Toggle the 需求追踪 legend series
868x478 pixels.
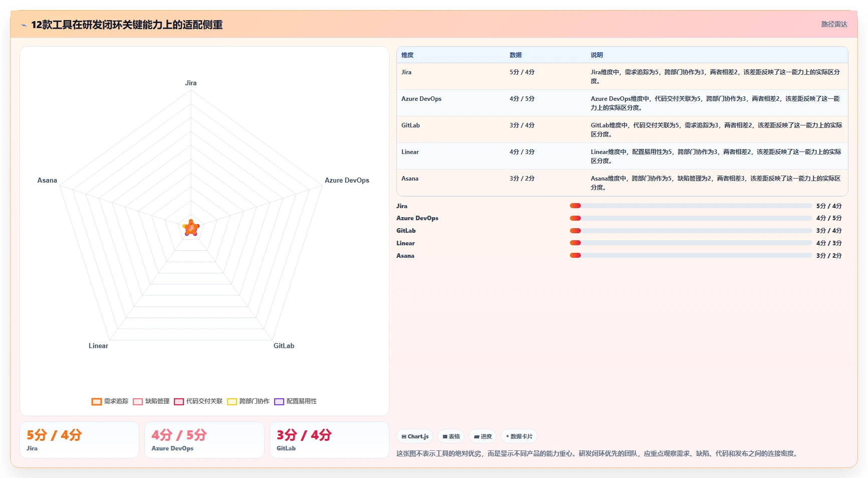(x=110, y=401)
